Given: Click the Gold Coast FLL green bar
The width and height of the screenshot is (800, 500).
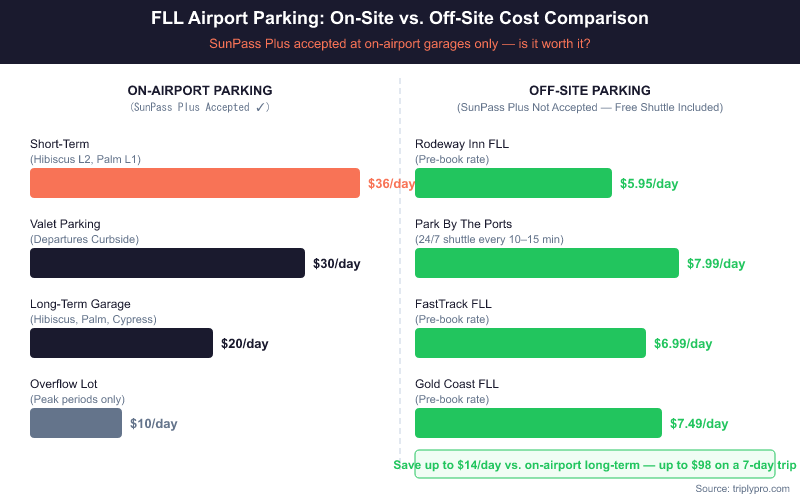Looking at the screenshot, I should (x=538, y=423).
